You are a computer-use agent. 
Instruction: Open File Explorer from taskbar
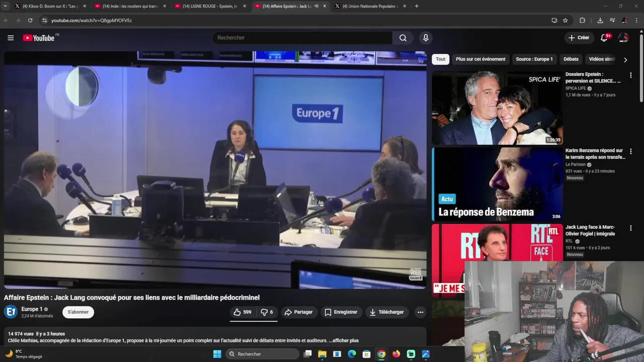tap(323, 354)
